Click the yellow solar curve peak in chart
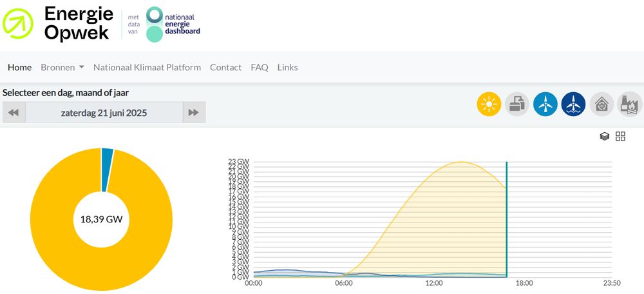Viewport: 644px width, 294px height. pos(461,162)
